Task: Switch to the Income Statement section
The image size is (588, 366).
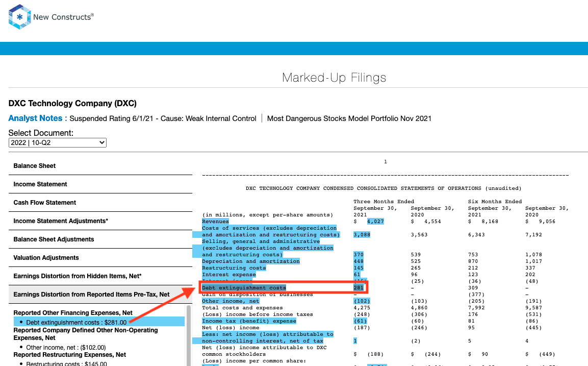Action: coord(100,184)
